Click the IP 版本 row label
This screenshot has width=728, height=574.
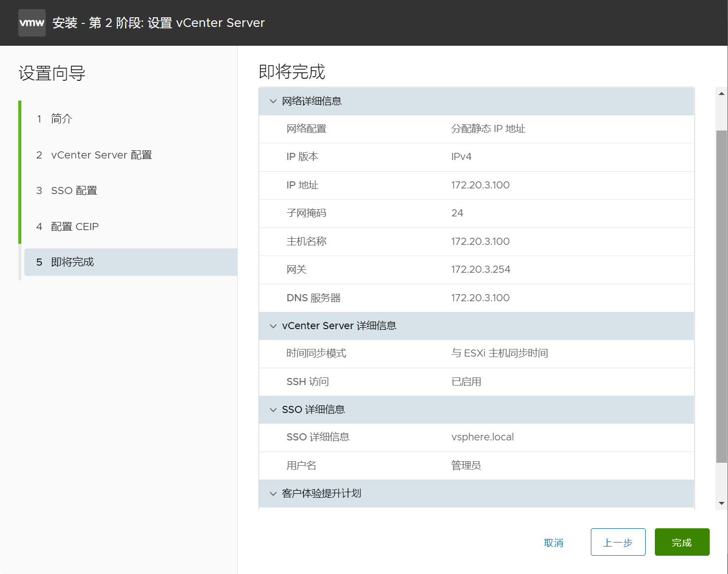[302, 156]
